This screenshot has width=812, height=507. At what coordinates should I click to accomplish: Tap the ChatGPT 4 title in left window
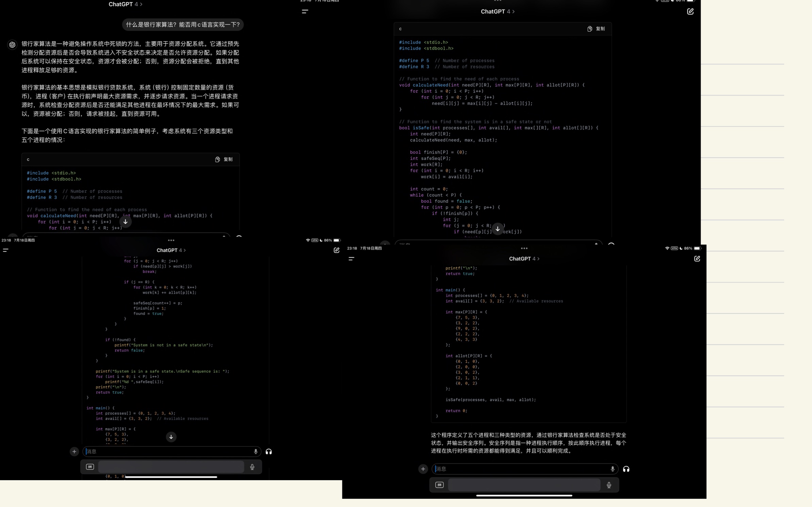125,4
